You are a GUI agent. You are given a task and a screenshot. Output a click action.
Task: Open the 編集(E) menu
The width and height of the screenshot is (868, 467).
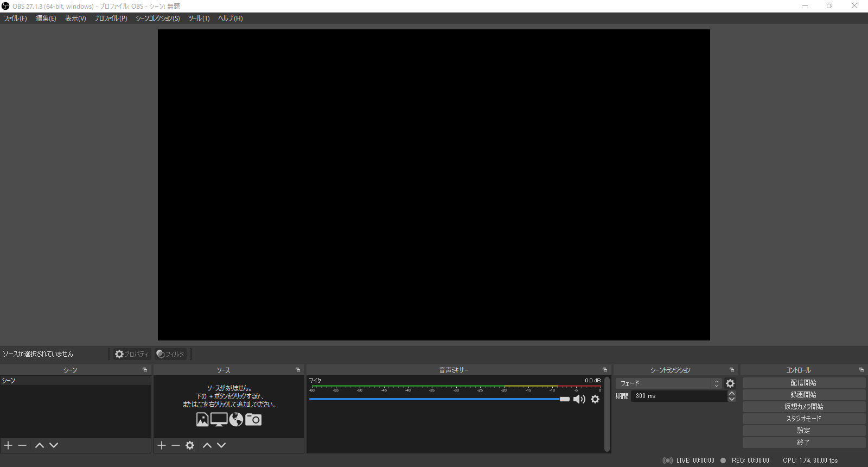[x=46, y=18]
